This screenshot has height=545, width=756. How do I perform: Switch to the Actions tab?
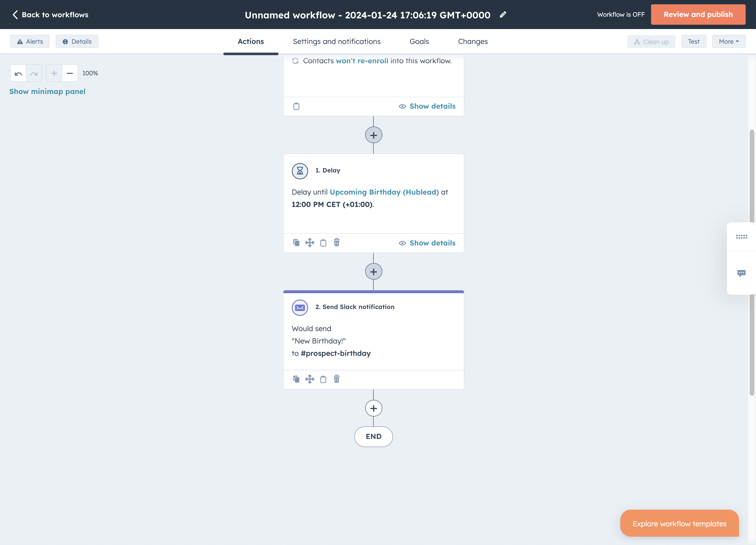tap(251, 41)
